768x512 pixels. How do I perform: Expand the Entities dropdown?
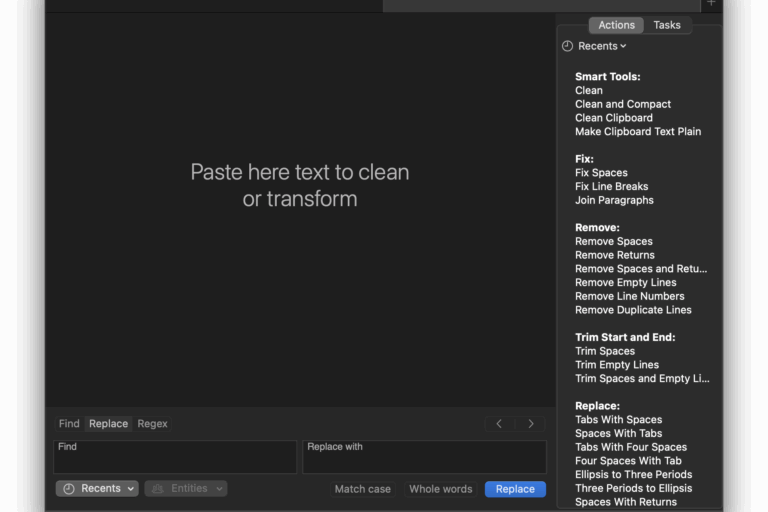pyautogui.click(x=186, y=489)
